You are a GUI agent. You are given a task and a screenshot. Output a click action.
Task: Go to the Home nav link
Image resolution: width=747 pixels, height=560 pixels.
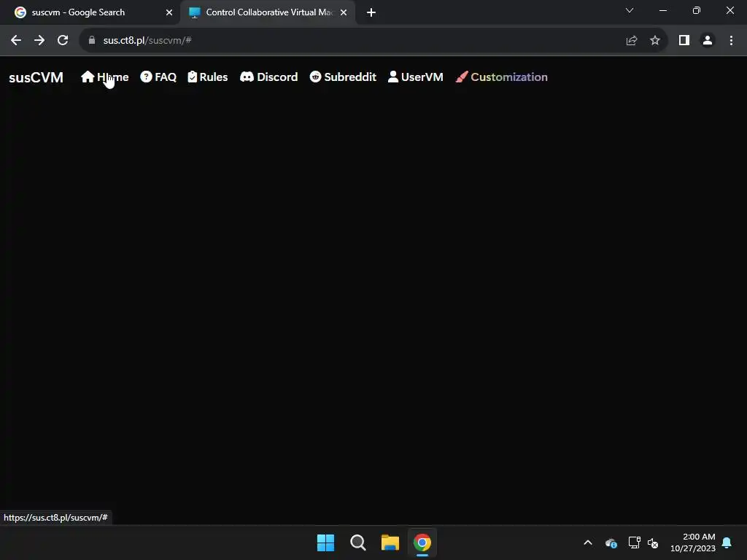(x=105, y=77)
